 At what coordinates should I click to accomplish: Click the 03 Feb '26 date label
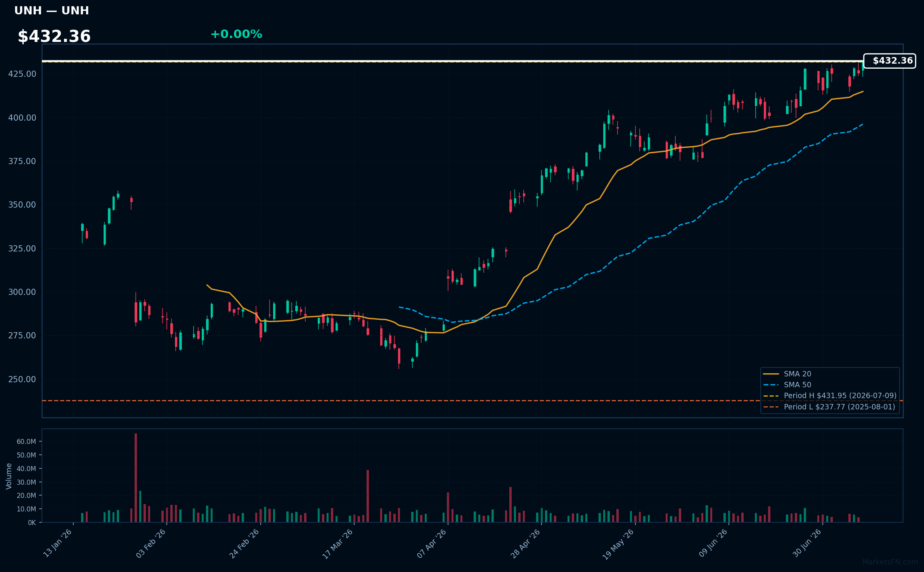point(151,544)
